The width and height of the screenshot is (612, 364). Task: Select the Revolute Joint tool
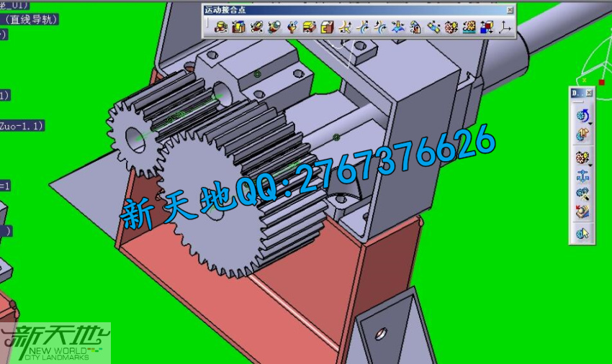tap(221, 27)
